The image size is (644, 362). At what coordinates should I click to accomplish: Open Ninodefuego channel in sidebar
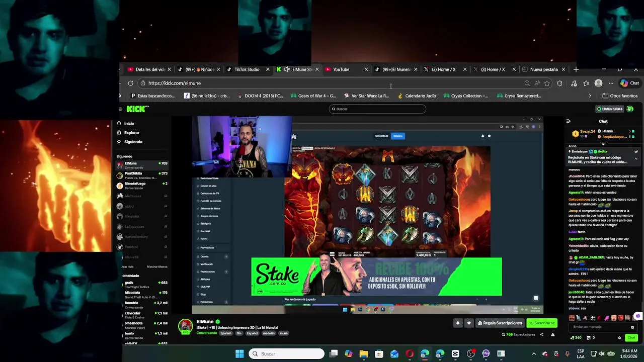(x=142, y=185)
